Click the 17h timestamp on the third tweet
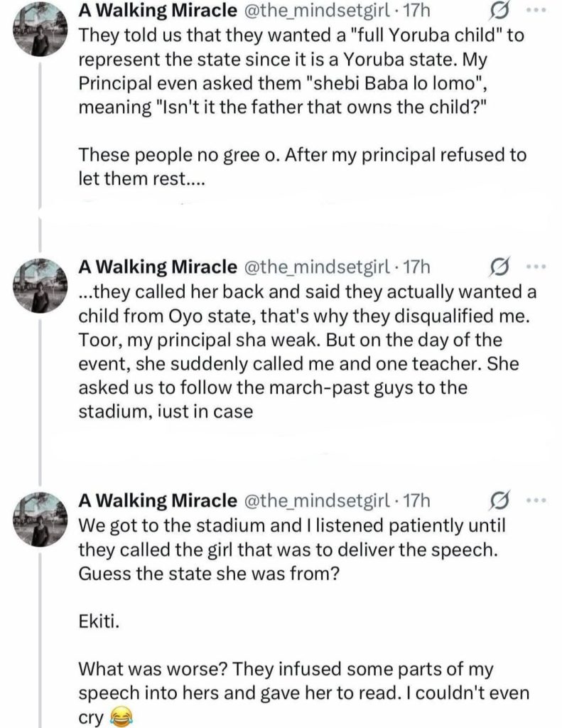The image size is (562, 728). point(416,502)
